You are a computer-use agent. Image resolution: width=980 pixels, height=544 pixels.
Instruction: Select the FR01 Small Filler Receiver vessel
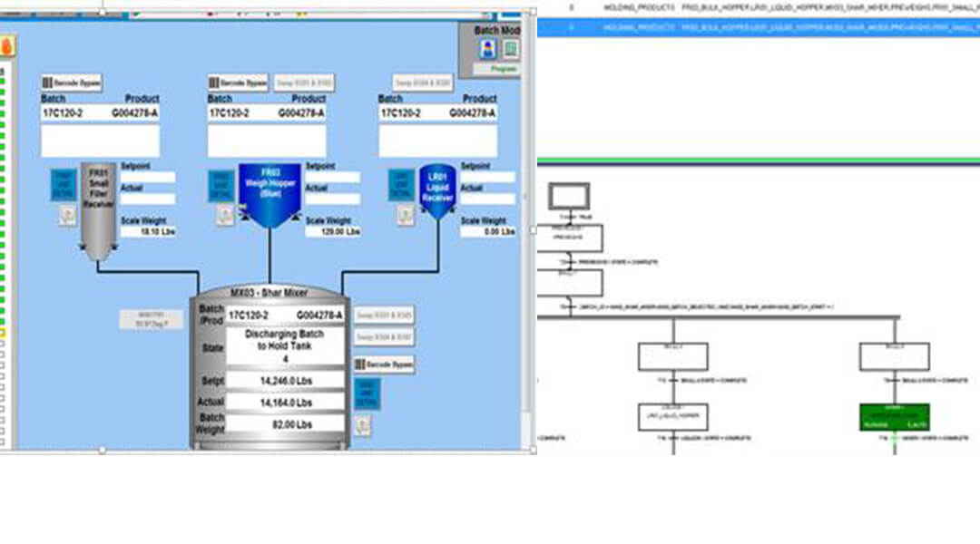click(98, 211)
